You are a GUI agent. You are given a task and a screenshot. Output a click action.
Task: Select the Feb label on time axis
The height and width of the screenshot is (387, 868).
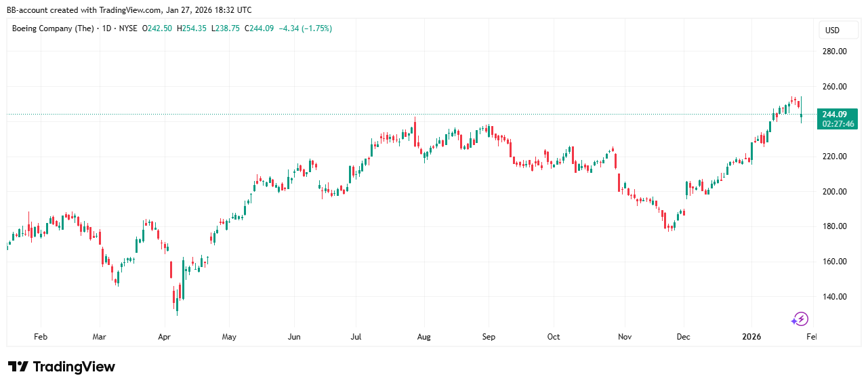point(40,337)
